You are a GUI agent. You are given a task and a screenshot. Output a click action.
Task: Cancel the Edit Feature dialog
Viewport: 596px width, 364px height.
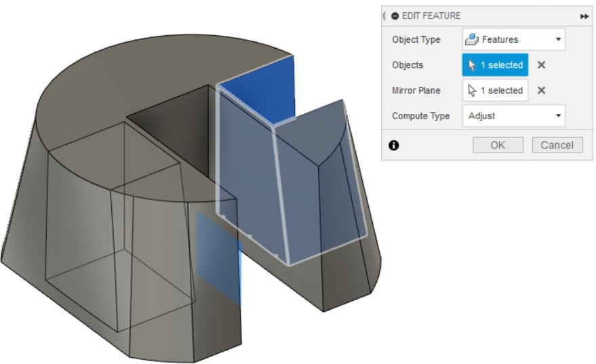[557, 145]
